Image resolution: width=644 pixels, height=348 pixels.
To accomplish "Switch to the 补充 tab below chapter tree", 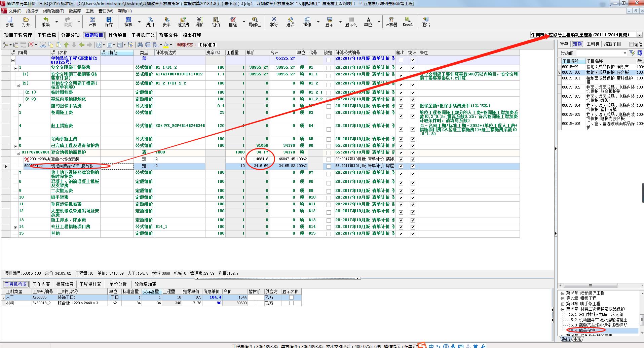I will pyautogui.click(x=577, y=339).
